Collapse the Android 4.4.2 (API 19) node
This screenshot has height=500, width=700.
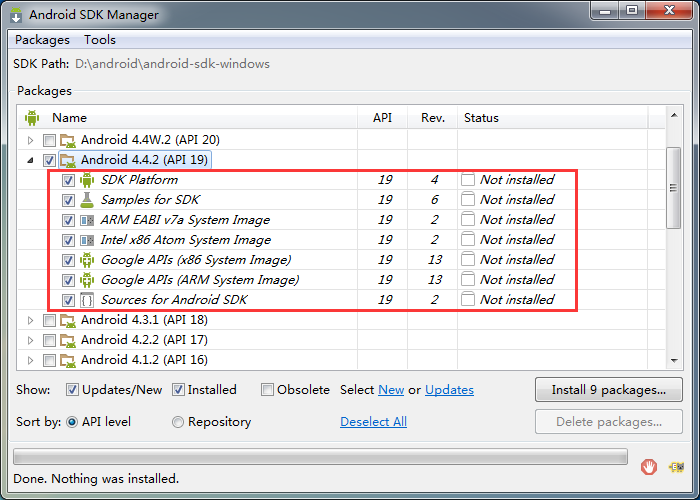(30, 160)
